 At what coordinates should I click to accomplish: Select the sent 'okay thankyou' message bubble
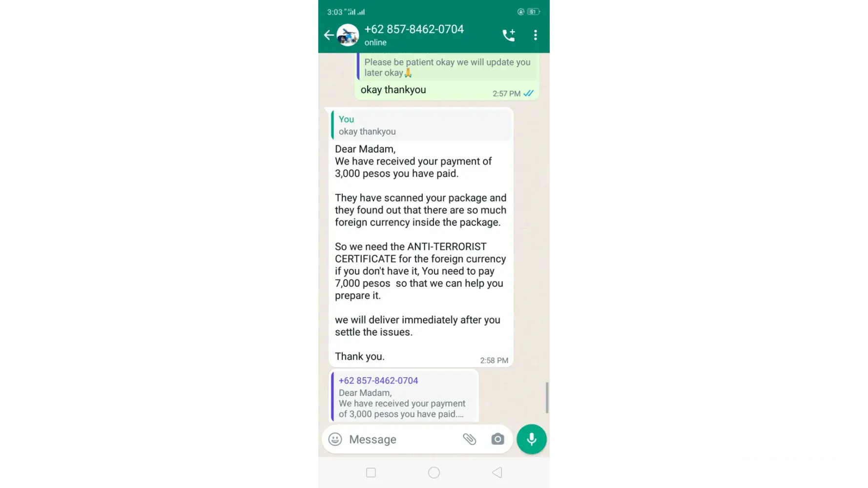point(447,77)
